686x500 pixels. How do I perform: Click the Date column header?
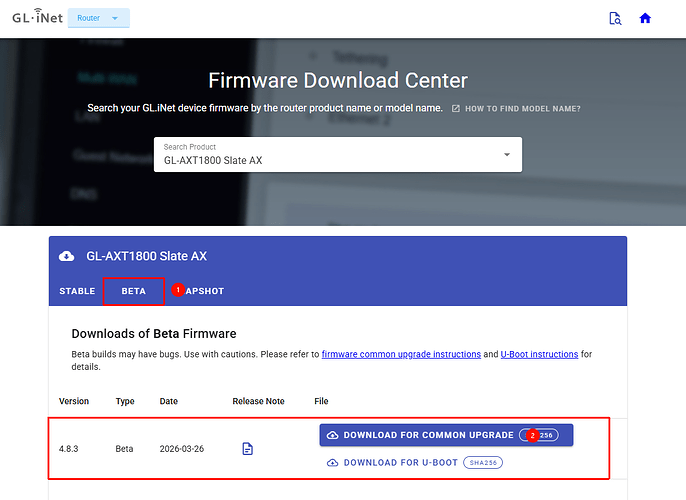[x=168, y=401]
